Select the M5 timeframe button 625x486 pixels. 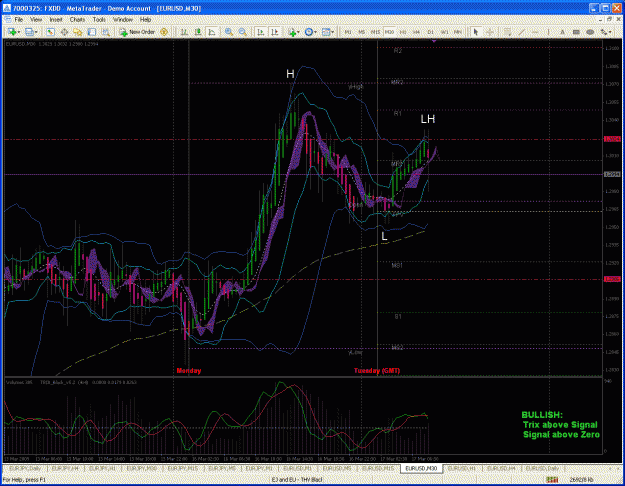point(362,32)
